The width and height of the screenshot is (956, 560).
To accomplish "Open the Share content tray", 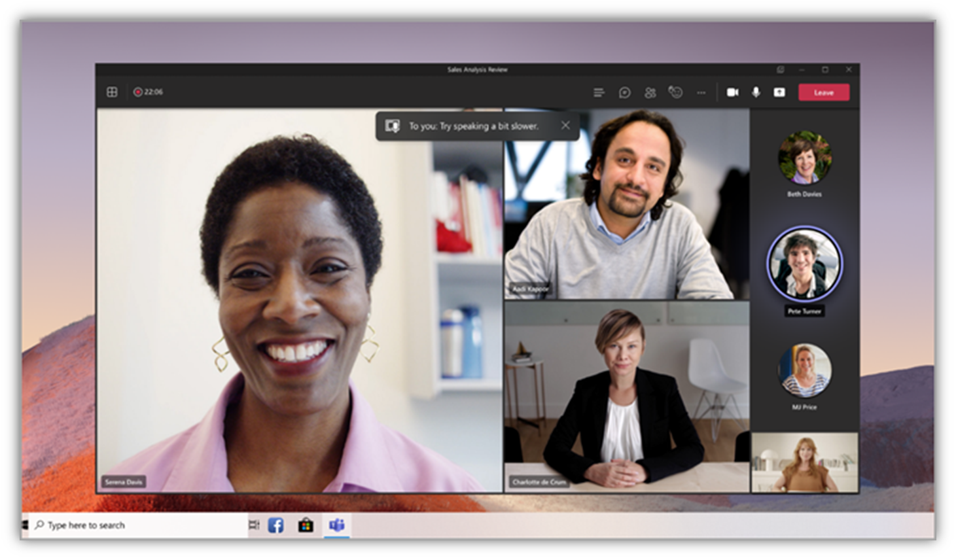I will (x=779, y=92).
